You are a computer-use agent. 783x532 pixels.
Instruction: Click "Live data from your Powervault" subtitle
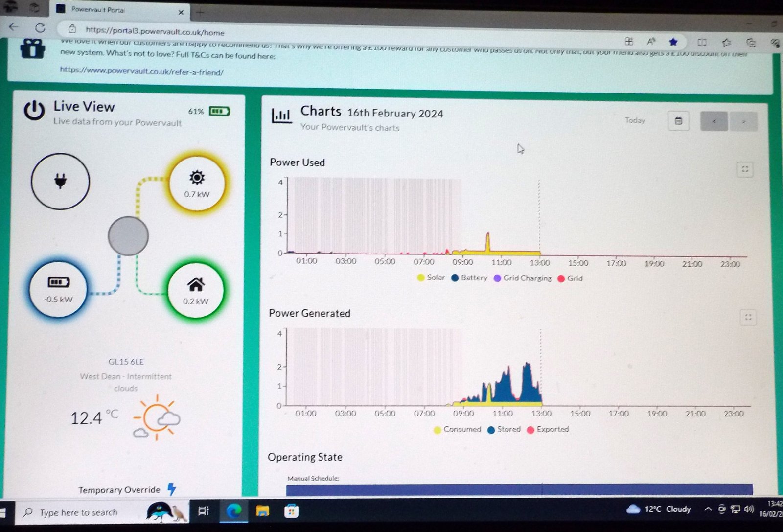[x=117, y=122]
